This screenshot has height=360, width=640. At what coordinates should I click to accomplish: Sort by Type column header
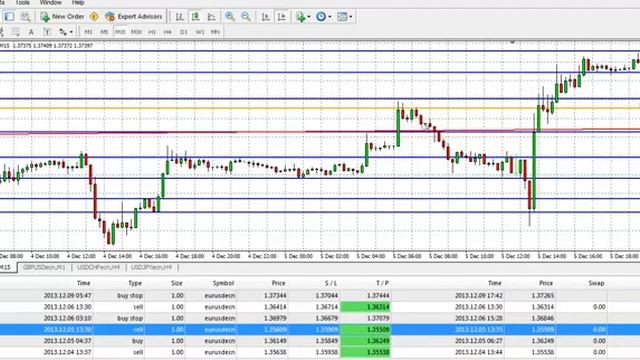pos(135,283)
